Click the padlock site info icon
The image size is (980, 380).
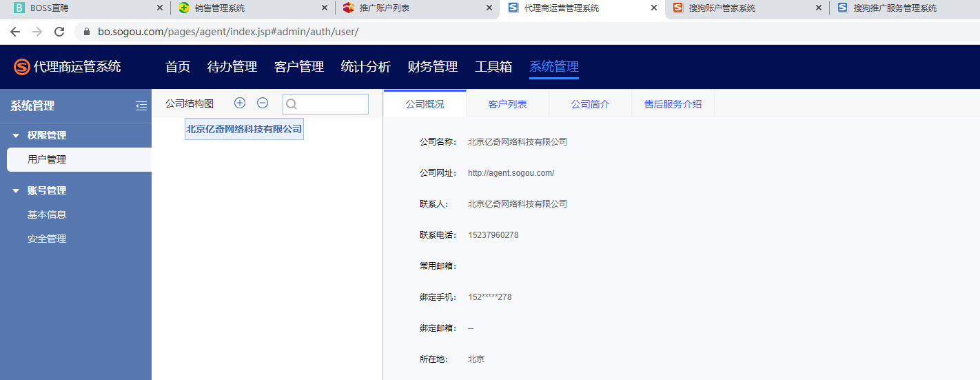[x=87, y=32]
